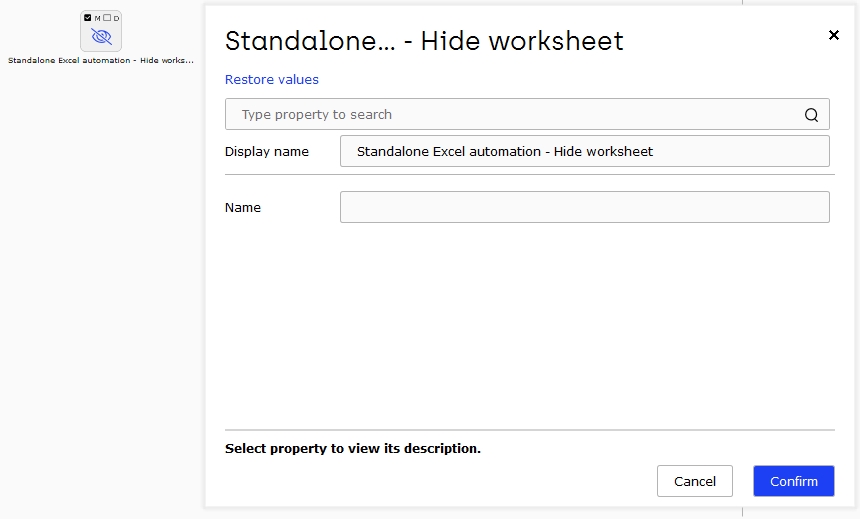This screenshot has height=519, width=860.
Task: Click into the empty Name input field
Action: (585, 207)
